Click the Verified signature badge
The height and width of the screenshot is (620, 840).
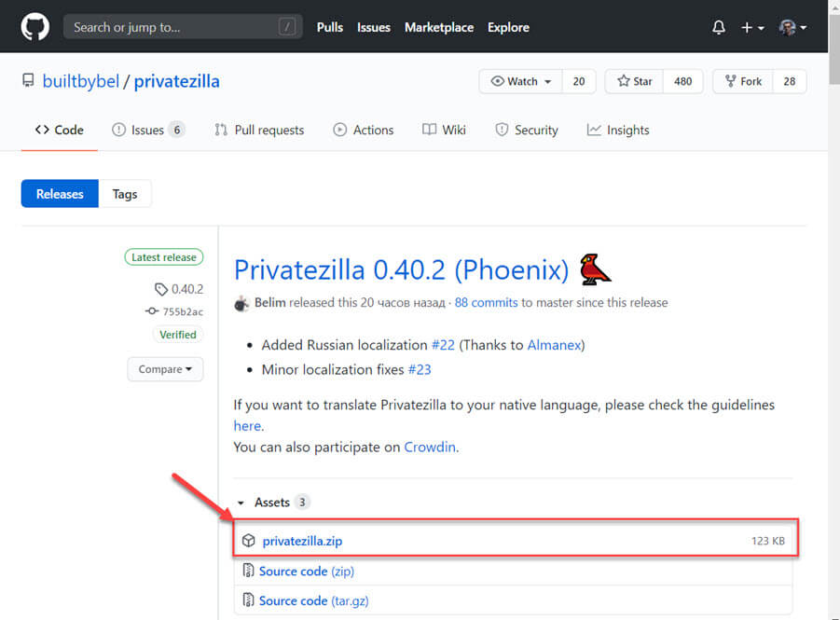178,335
